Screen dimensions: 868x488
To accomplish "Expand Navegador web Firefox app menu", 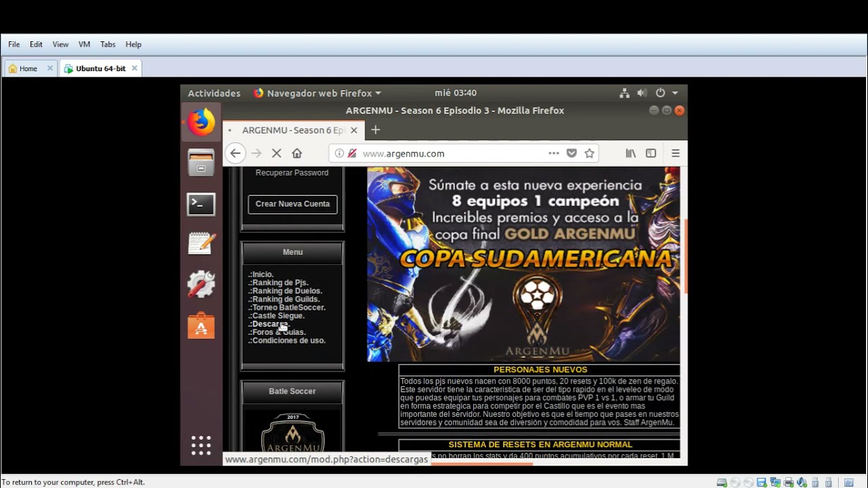I will 317,93.
